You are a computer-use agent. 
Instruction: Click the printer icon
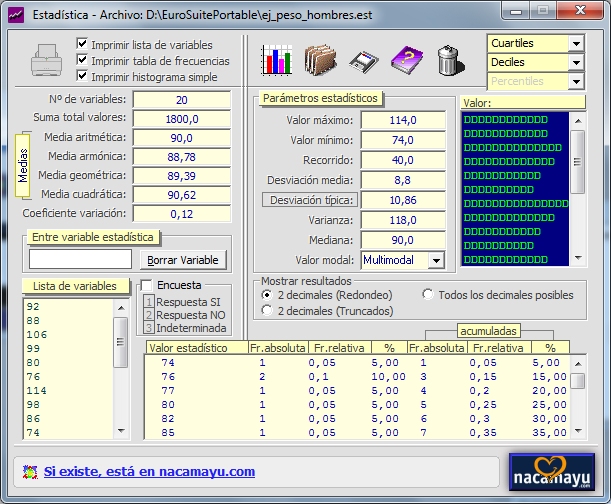[x=47, y=61]
